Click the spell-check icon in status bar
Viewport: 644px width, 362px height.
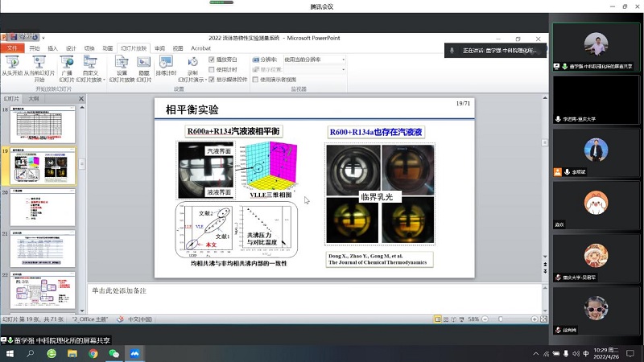tap(120, 319)
